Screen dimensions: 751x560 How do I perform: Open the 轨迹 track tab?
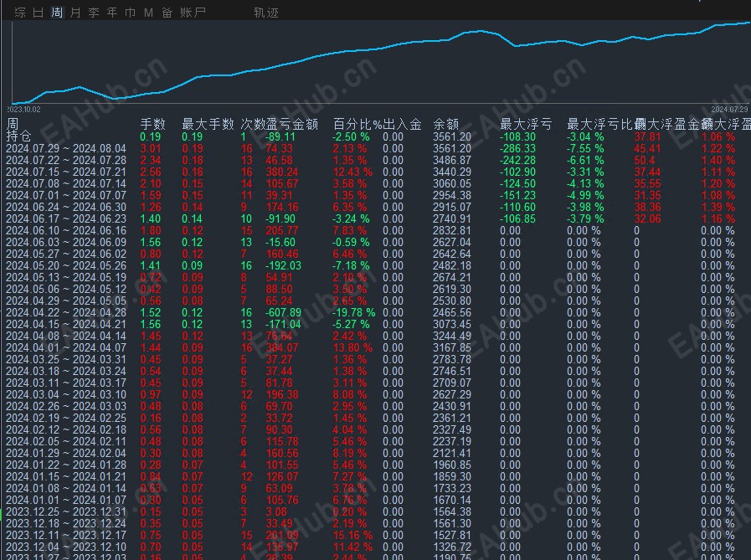point(266,13)
